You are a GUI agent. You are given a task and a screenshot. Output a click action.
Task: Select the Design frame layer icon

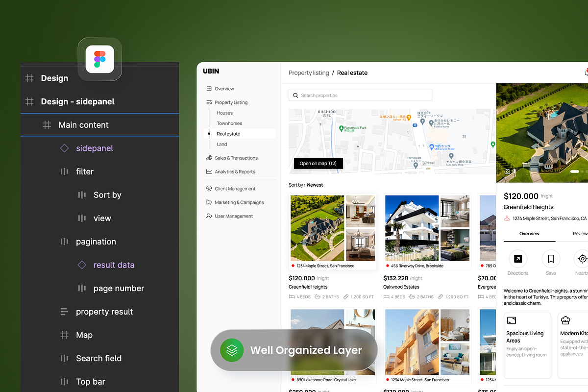(29, 78)
